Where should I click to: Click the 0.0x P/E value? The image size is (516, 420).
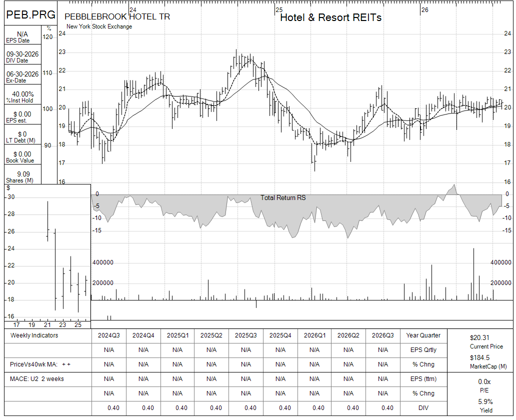(x=484, y=382)
